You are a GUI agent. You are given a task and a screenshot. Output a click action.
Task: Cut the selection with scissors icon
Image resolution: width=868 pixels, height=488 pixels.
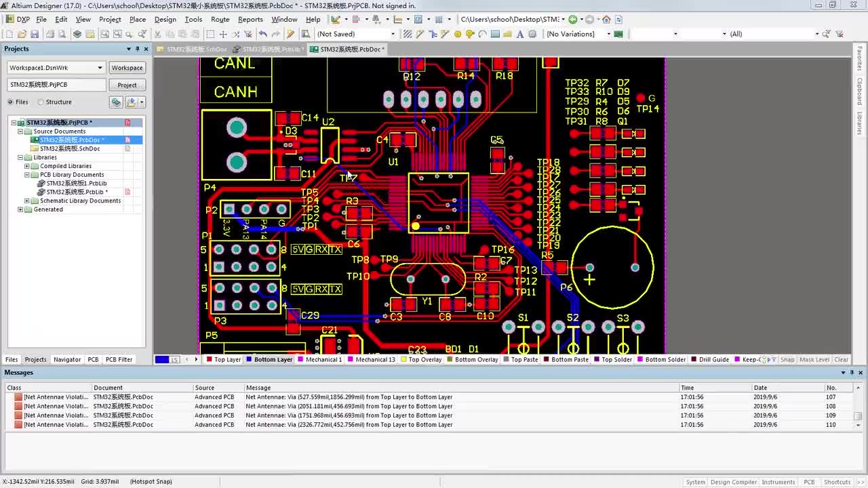pos(157,34)
